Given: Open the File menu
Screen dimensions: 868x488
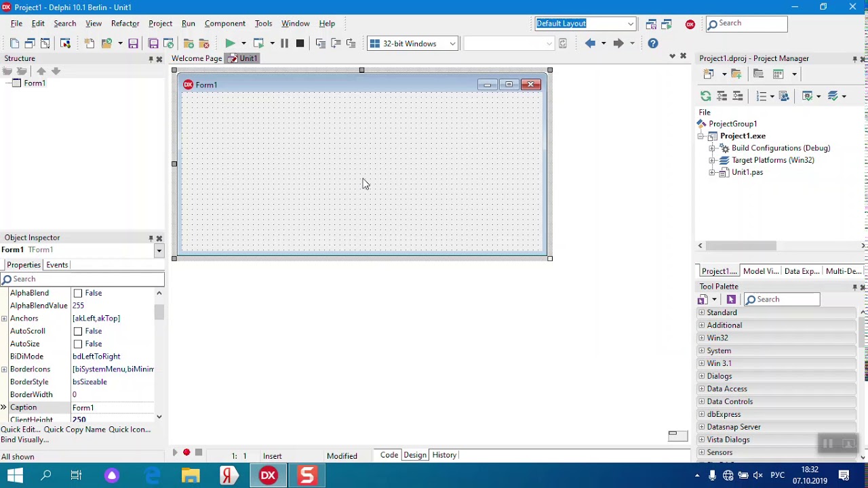Looking at the screenshot, I should 16,24.
